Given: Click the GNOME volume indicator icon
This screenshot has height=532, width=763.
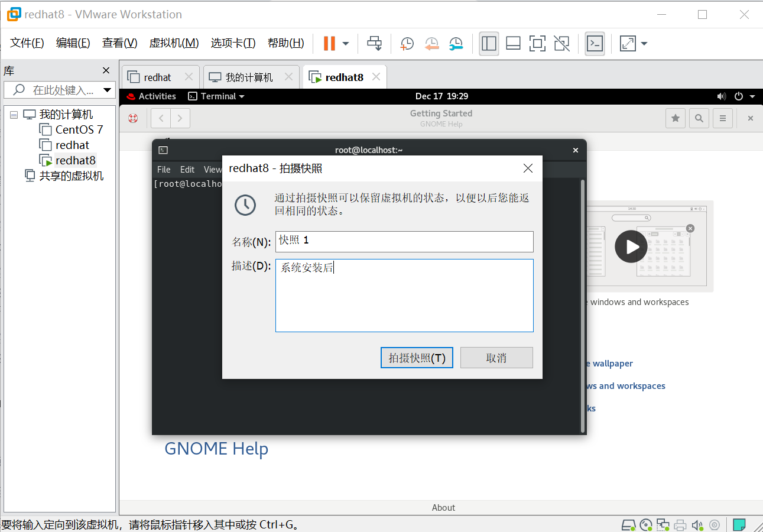Looking at the screenshot, I should tap(721, 96).
